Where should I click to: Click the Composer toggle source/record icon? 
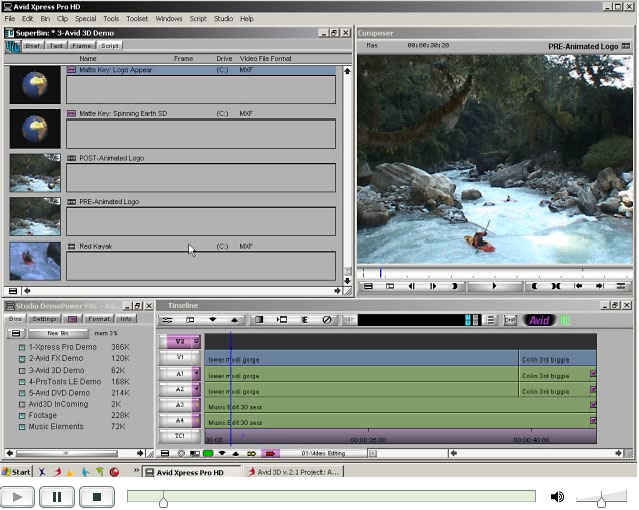[621, 286]
